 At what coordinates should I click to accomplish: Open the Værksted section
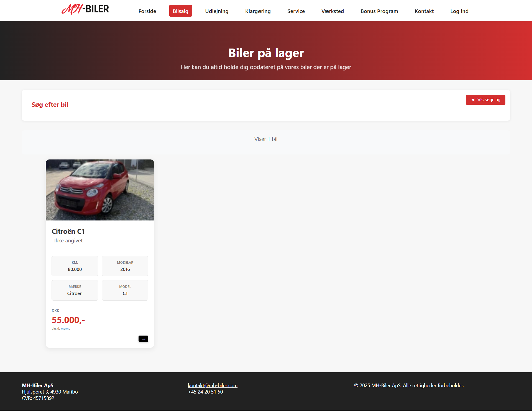(332, 11)
